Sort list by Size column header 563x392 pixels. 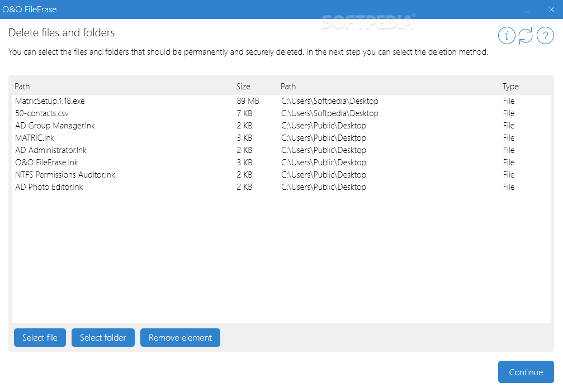[243, 87]
